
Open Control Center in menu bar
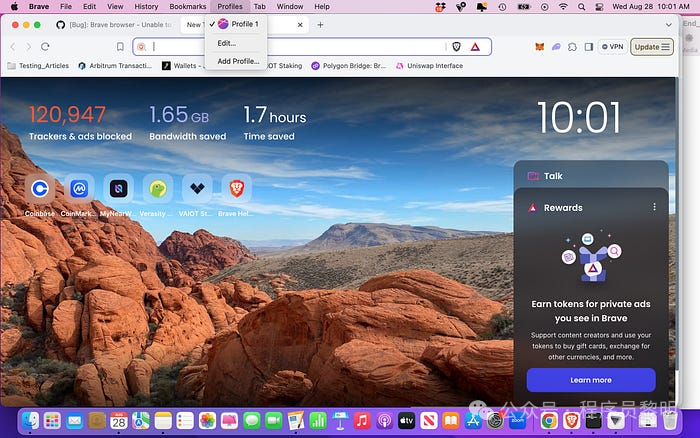[x=599, y=7]
